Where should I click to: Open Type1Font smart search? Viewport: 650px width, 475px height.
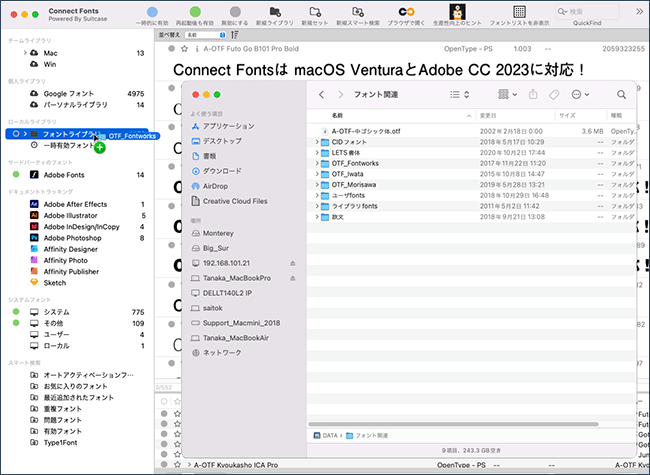[61, 443]
